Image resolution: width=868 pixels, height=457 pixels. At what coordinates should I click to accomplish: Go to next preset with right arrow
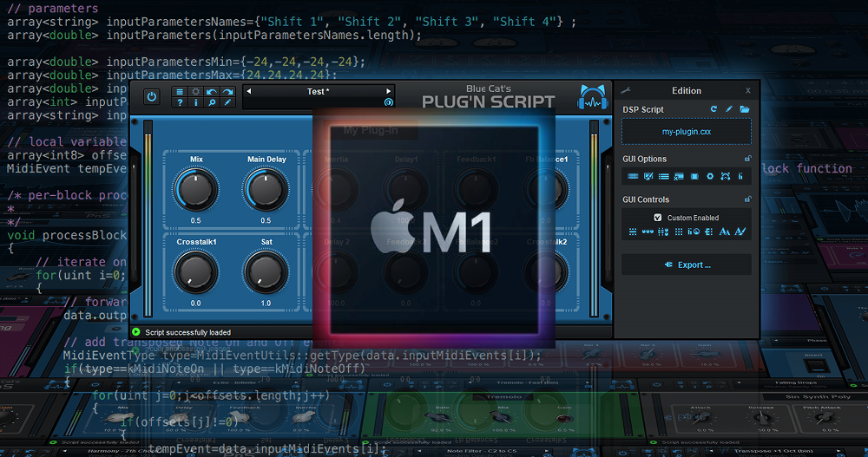pyautogui.click(x=388, y=91)
